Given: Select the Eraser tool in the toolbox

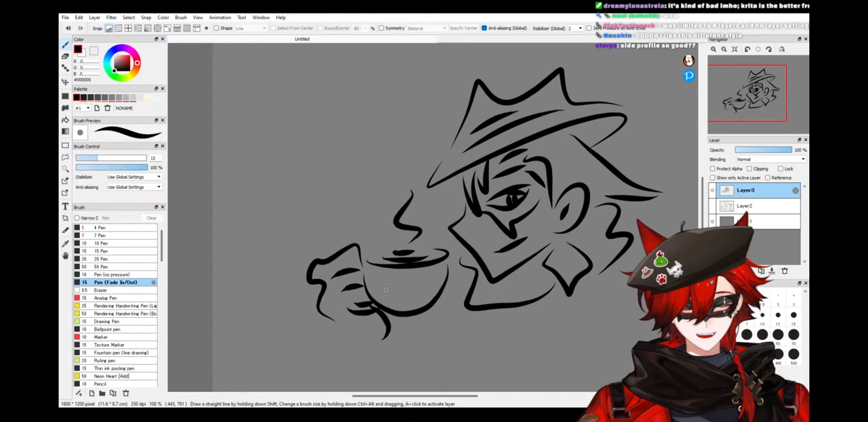Looking at the screenshot, I should [x=65, y=56].
